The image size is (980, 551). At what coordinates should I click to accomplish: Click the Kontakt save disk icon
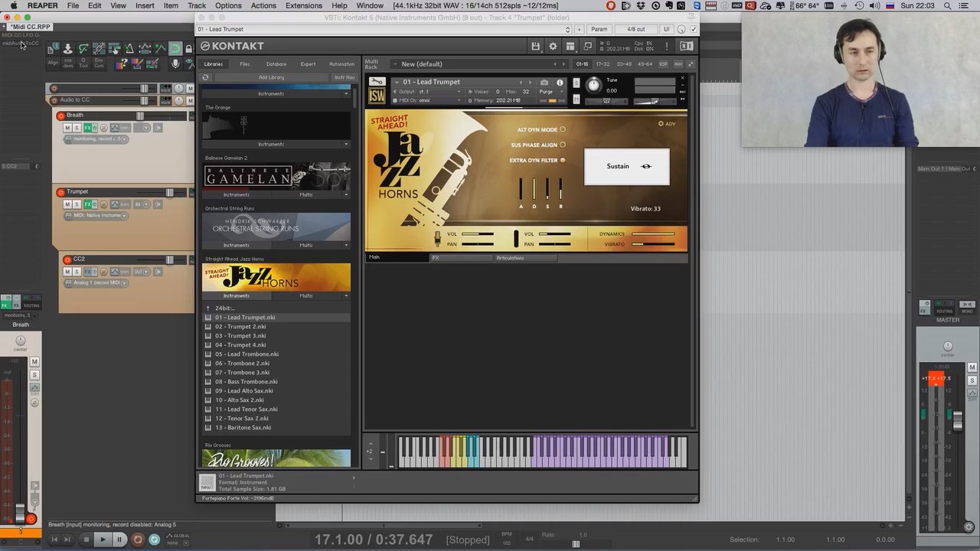pos(535,47)
